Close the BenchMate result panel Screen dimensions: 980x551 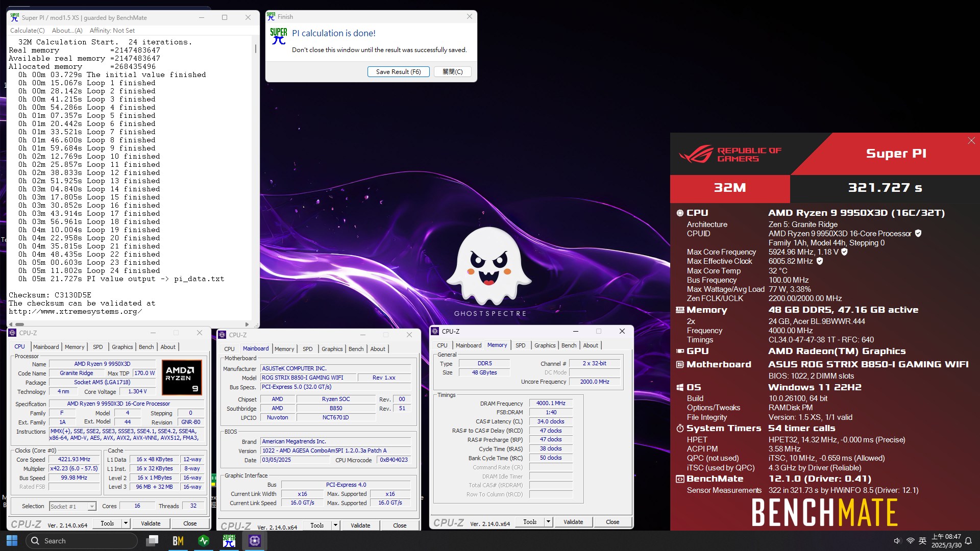(x=971, y=141)
